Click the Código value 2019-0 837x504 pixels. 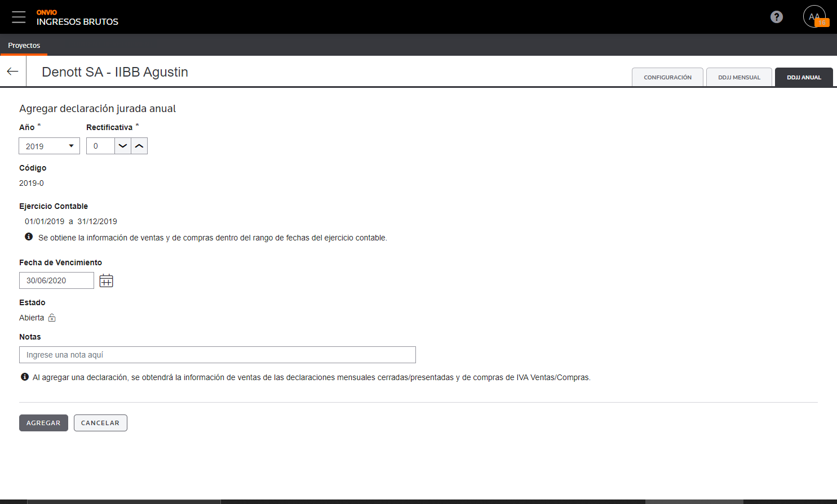[x=32, y=183]
